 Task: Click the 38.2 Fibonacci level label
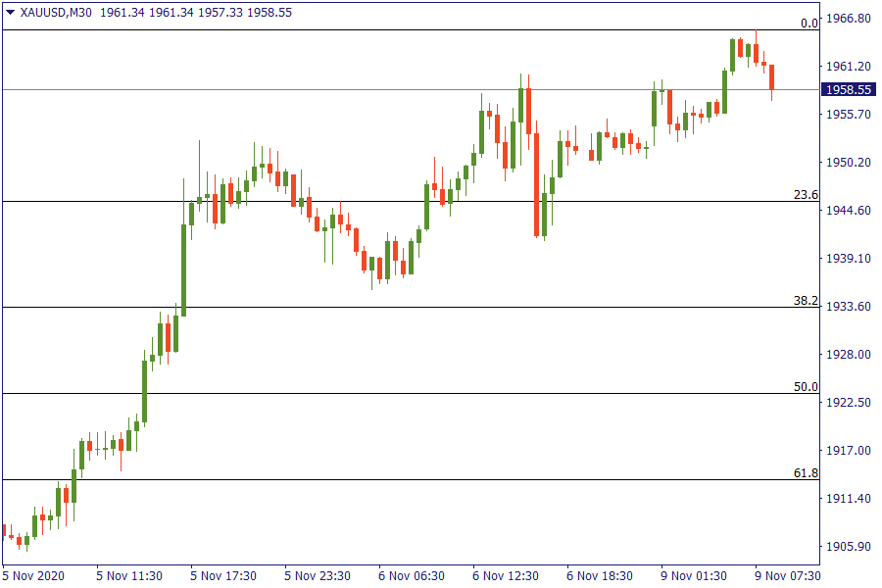(x=806, y=301)
